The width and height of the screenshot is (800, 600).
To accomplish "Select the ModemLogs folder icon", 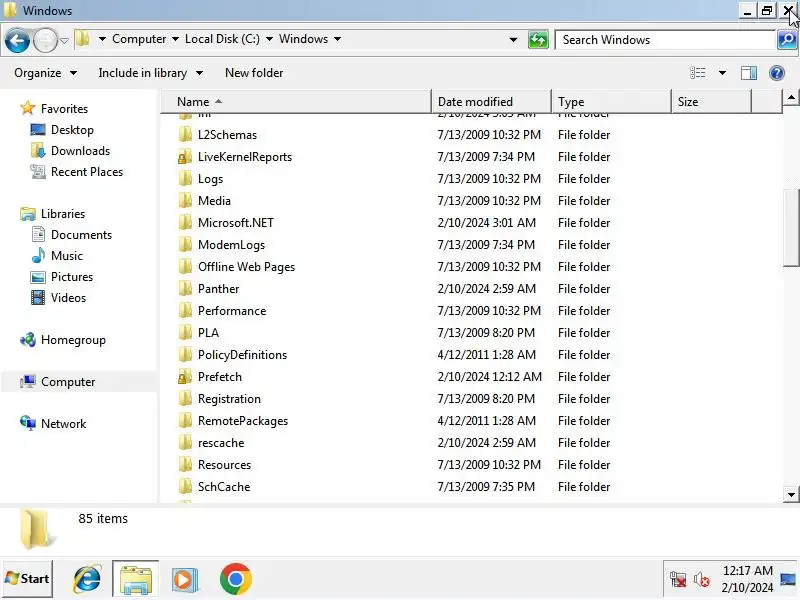I will 185,244.
